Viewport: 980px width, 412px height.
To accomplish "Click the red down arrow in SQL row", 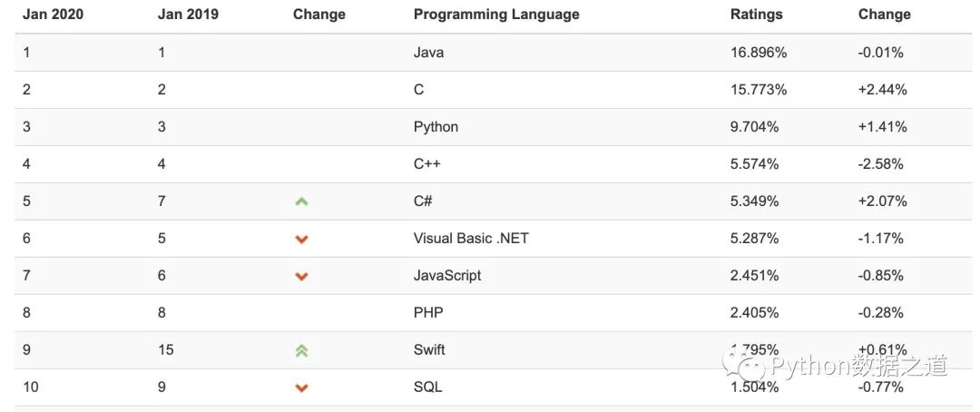I will point(302,387).
